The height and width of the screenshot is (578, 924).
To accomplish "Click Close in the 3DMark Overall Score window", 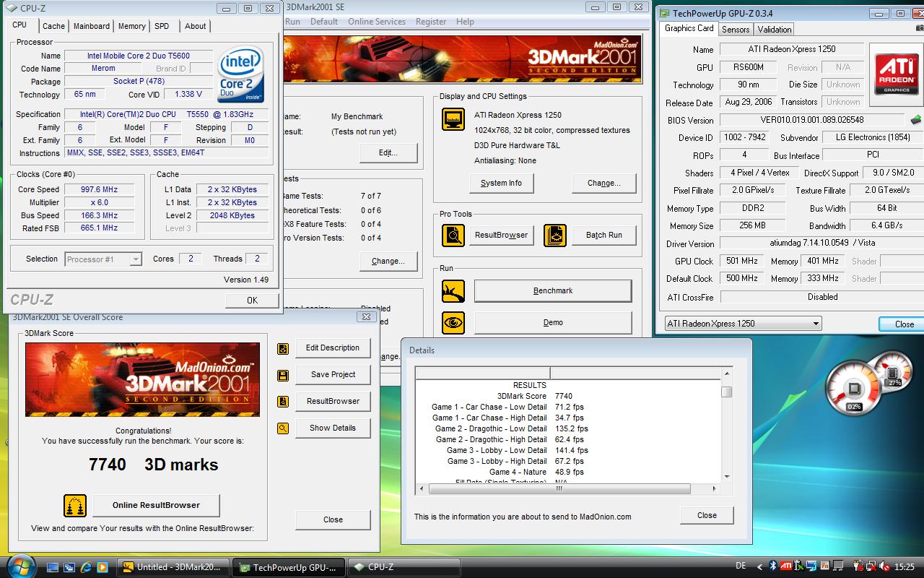I will point(333,520).
